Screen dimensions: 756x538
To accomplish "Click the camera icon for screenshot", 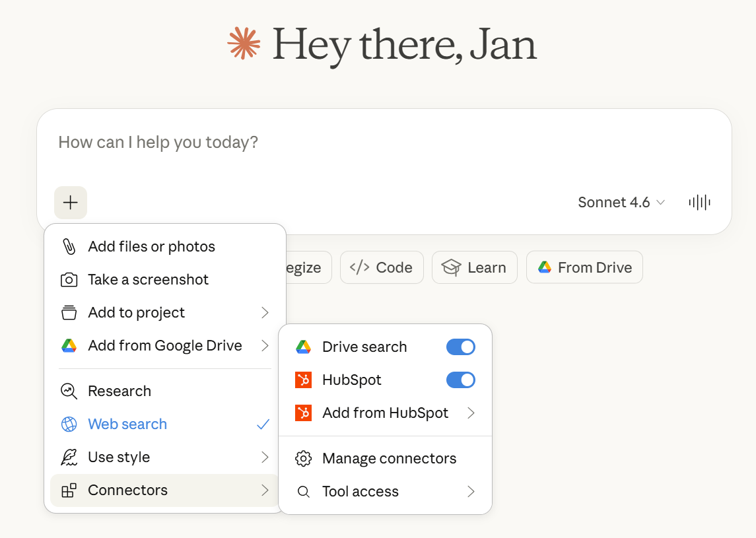I will 69,280.
